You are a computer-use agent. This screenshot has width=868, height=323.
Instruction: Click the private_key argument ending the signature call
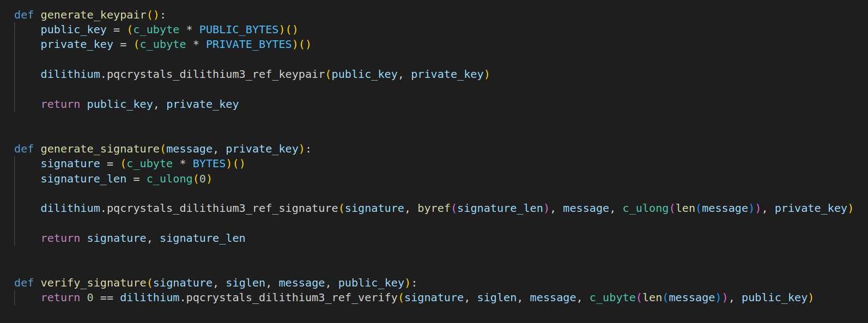pos(811,208)
